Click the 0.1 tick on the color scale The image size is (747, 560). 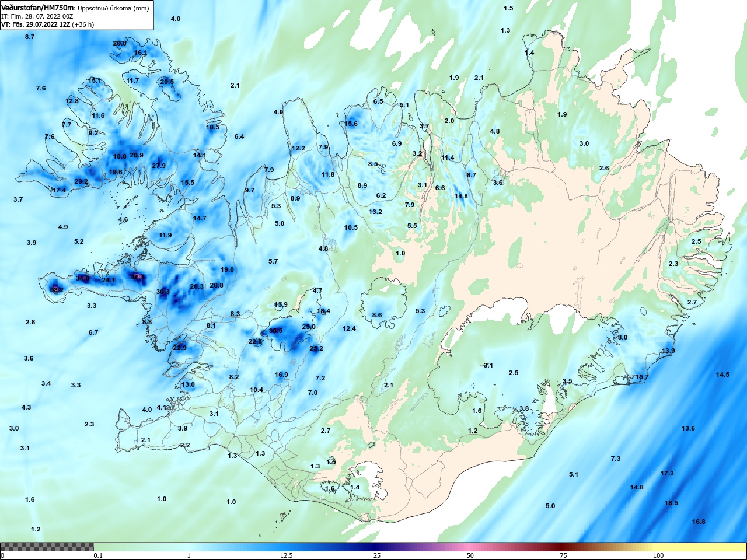[98, 555]
